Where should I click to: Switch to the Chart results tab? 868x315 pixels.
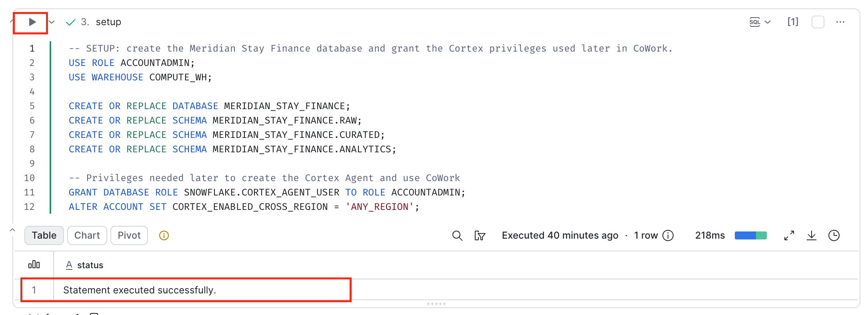87,235
